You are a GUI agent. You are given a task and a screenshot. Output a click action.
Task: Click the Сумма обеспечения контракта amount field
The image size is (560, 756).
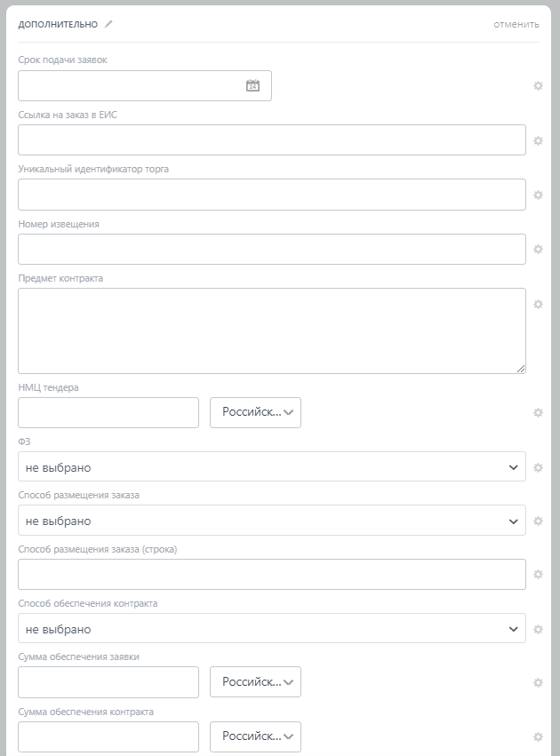click(x=108, y=736)
